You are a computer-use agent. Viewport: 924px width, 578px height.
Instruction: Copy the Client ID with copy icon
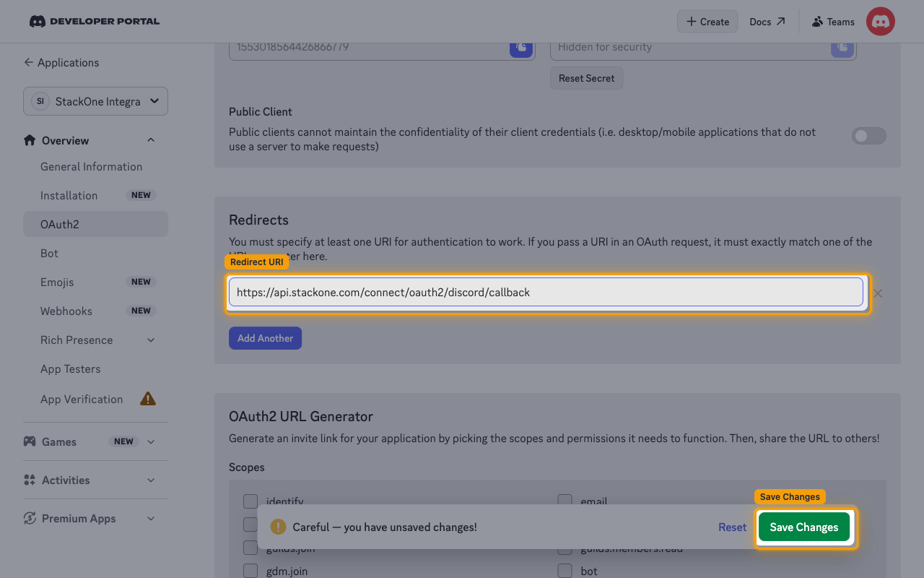coord(521,48)
